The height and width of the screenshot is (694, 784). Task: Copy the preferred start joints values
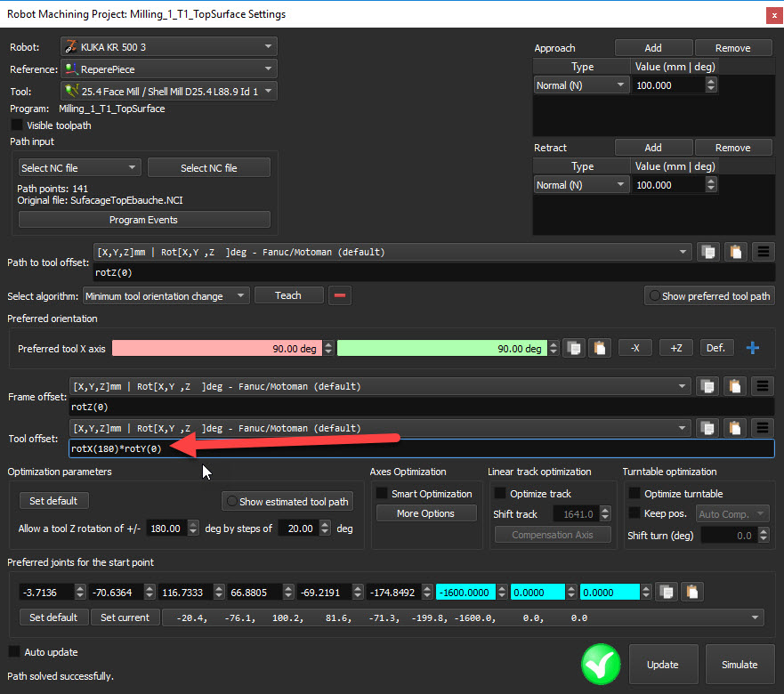coord(667,592)
